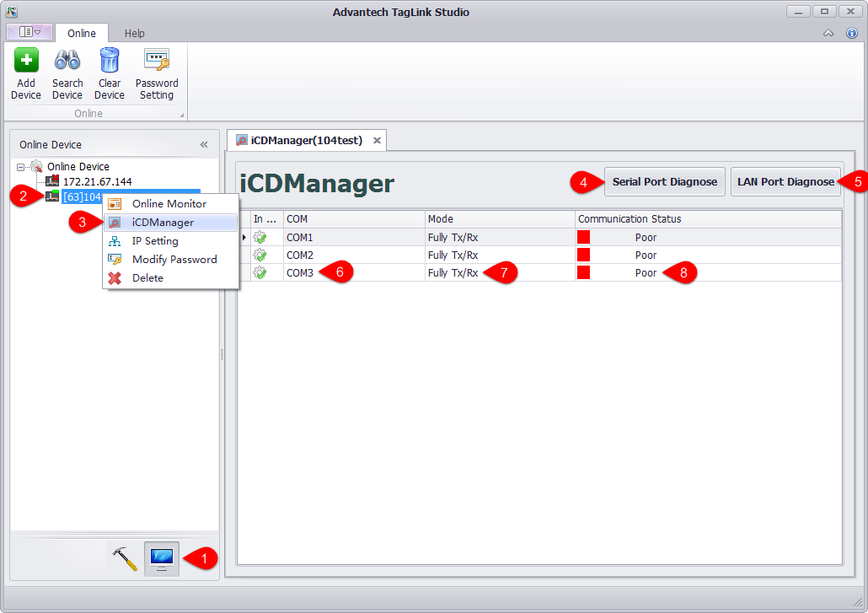
Task: Select IP Setting in the context menu
Action: (x=155, y=241)
